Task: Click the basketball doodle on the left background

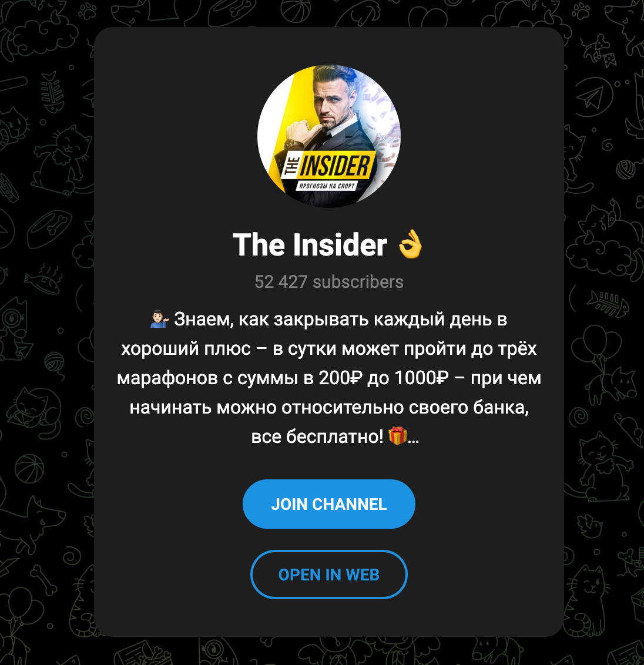Action: [29, 469]
